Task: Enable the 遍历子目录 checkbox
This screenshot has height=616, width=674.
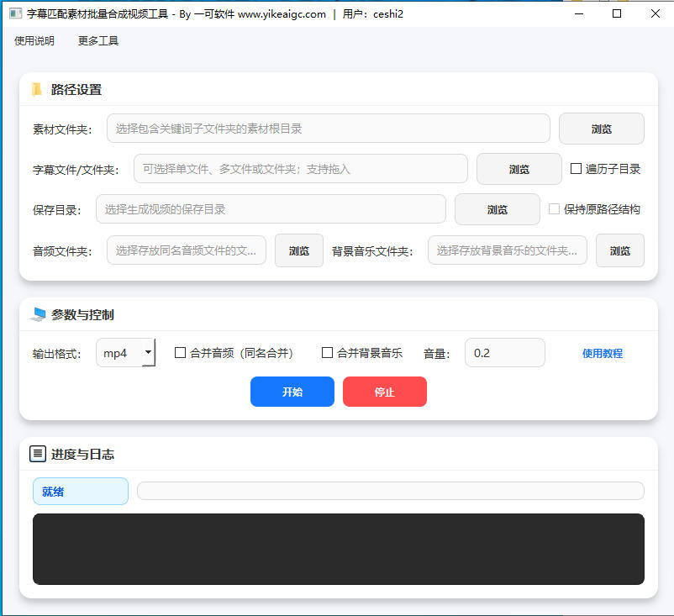Action: point(578,169)
